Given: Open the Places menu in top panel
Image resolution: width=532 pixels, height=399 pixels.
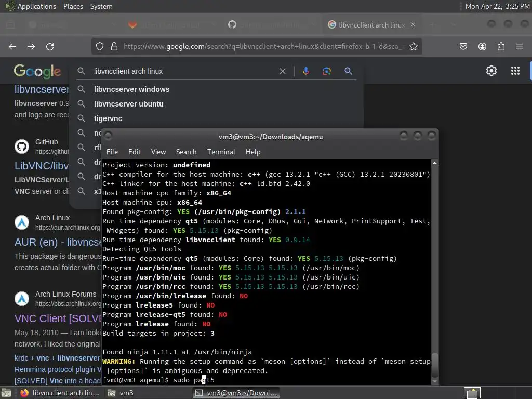Looking at the screenshot, I should [x=73, y=6].
